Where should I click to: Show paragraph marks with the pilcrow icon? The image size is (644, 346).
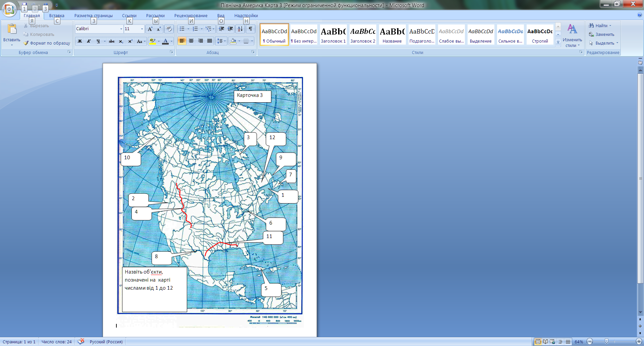tap(250, 29)
